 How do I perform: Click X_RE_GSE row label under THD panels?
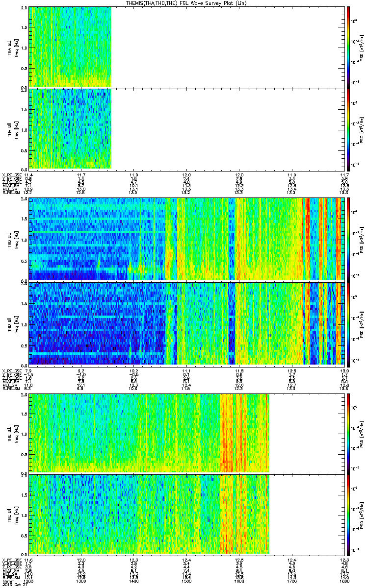click(12, 371)
